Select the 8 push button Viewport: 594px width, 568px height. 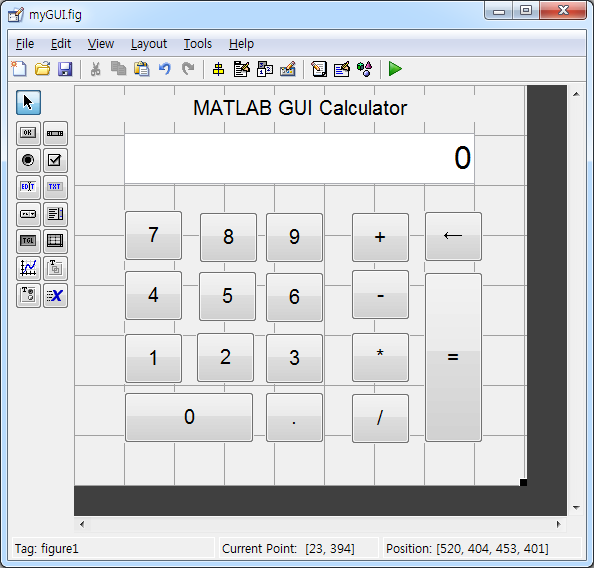point(228,237)
